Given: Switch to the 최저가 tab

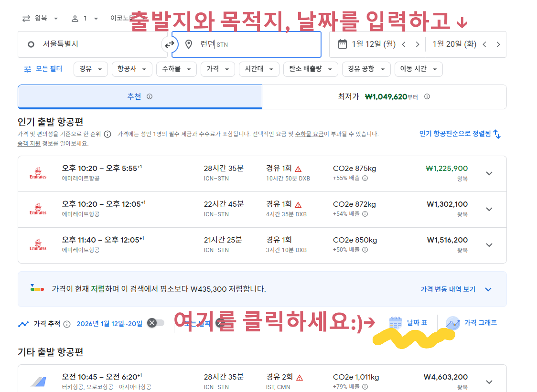Looking at the screenshot, I should point(385,96).
